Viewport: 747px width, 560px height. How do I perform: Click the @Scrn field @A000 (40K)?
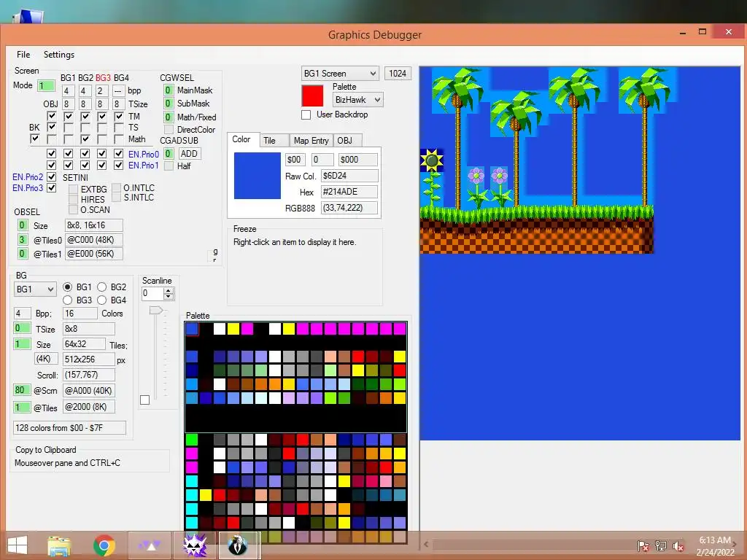click(x=88, y=391)
